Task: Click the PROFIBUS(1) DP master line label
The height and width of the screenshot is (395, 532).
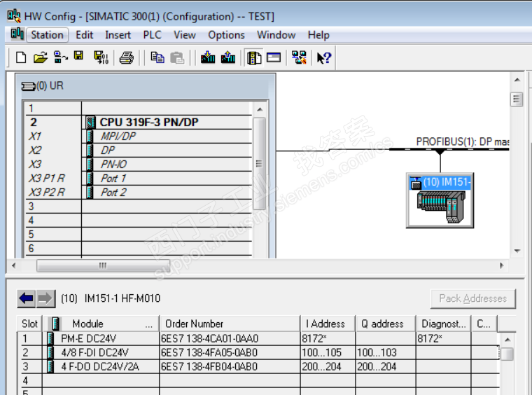Action: pos(463,141)
